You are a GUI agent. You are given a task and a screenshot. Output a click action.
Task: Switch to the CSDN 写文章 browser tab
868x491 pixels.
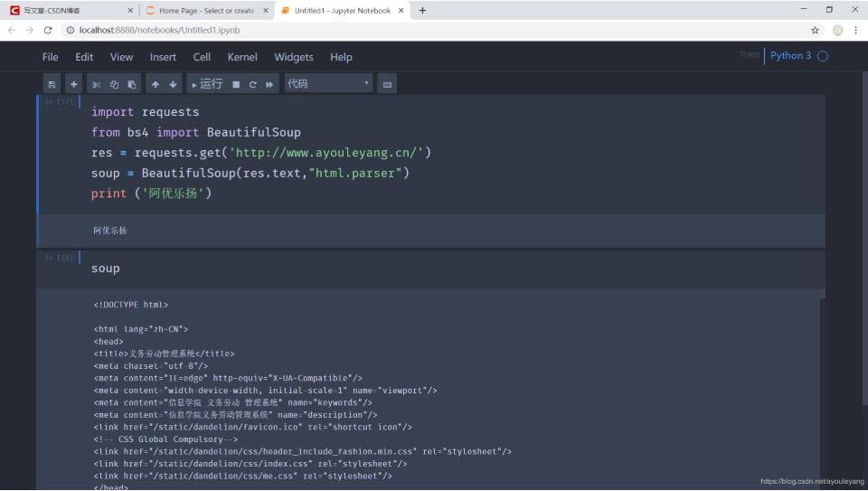[x=70, y=11]
